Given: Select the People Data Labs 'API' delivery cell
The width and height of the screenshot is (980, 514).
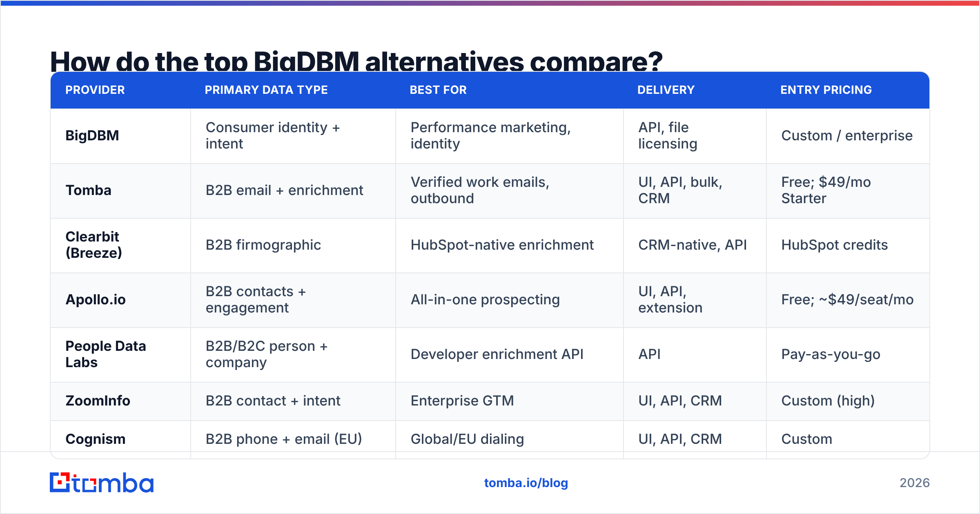Looking at the screenshot, I should (695, 354).
